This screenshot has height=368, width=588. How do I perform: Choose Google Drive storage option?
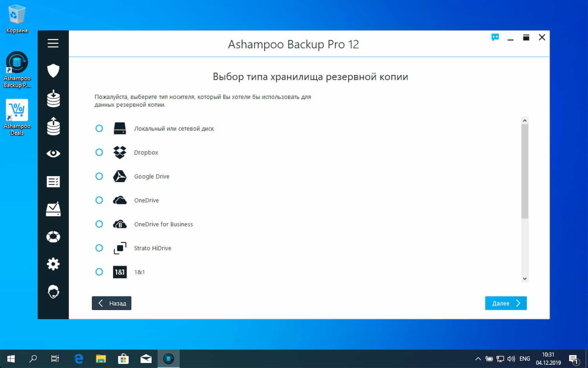coord(99,176)
